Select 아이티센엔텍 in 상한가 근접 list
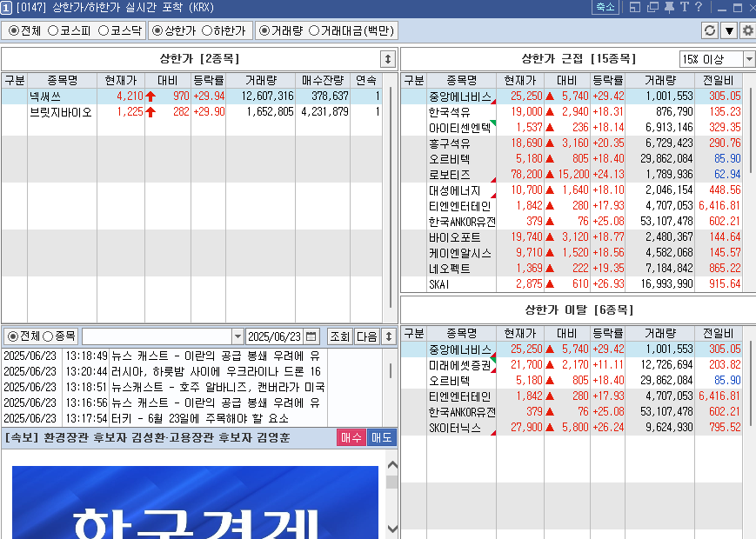Viewport: 756px width, 539px height. coord(572,128)
